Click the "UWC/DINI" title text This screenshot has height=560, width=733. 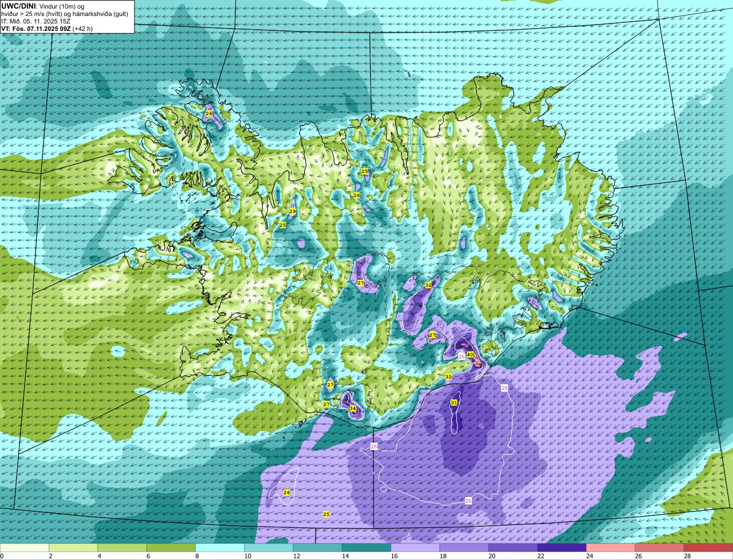[x=18, y=6]
